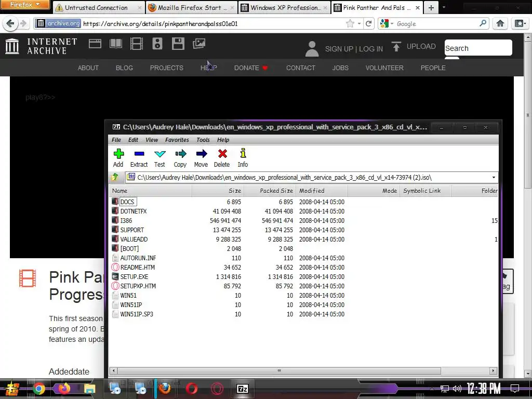Open the 7-Zip taskbar icon

coord(242,389)
